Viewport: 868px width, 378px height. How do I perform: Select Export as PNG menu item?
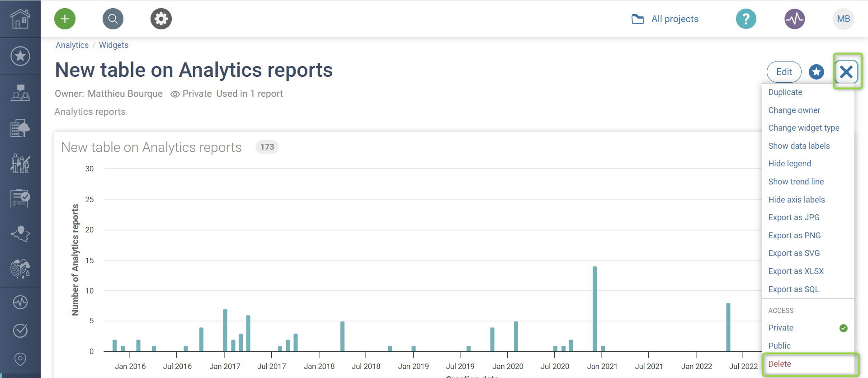[794, 236]
